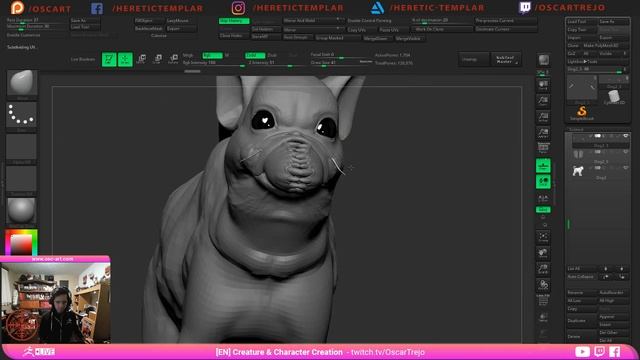Click the MergeVisible button
The height and width of the screenshot is (360, 640).
coord(409,38)
